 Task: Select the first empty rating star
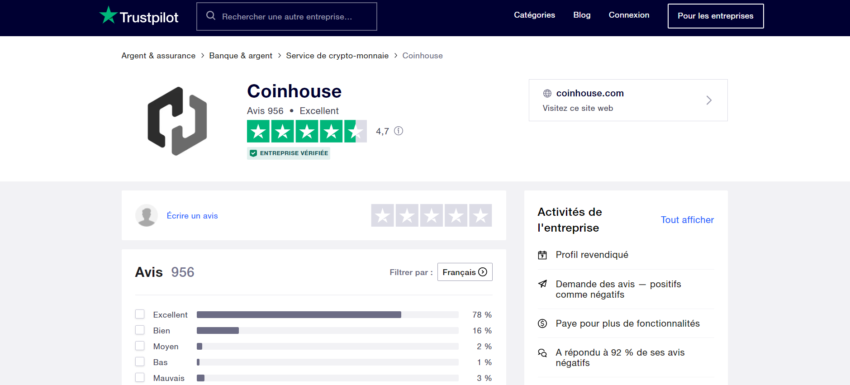coord(382,215)
